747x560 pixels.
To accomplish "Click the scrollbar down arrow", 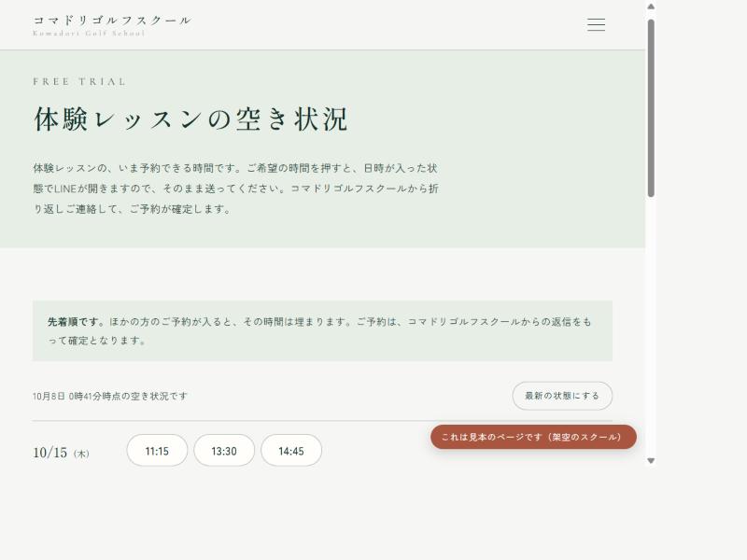I will pyautogui.click(x=651, y=460).
